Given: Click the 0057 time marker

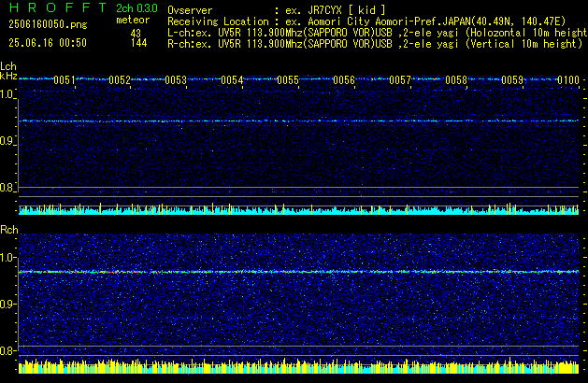Looking at the screenshot, I should pos(400,80).
